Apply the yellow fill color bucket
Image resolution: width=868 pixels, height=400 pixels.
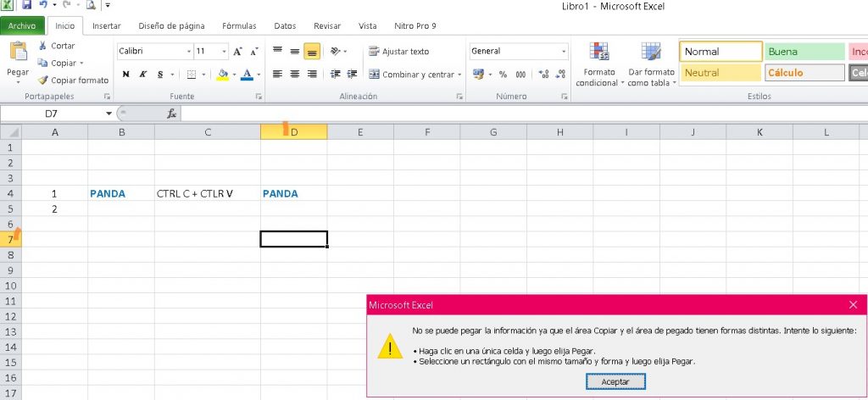click(223, 74)
